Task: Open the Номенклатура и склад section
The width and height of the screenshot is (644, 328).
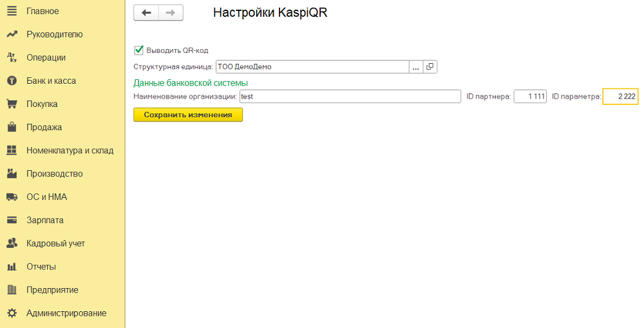Action: point(70,150)
